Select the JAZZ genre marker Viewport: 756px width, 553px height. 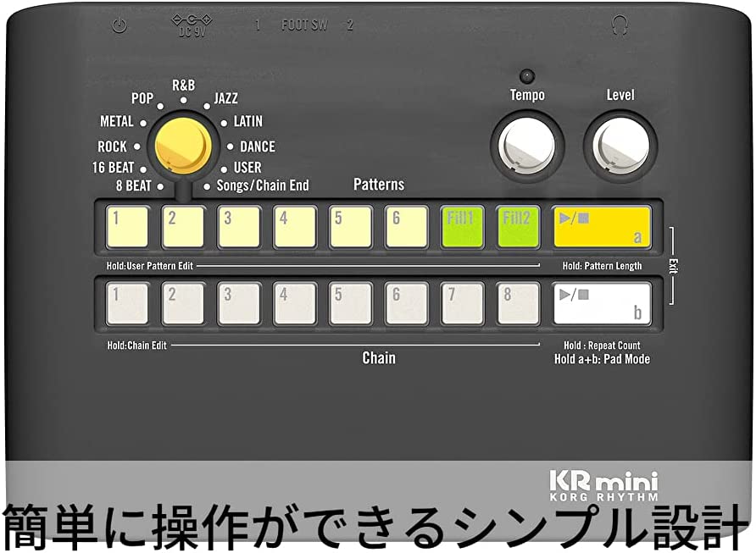tap(223, 98)
